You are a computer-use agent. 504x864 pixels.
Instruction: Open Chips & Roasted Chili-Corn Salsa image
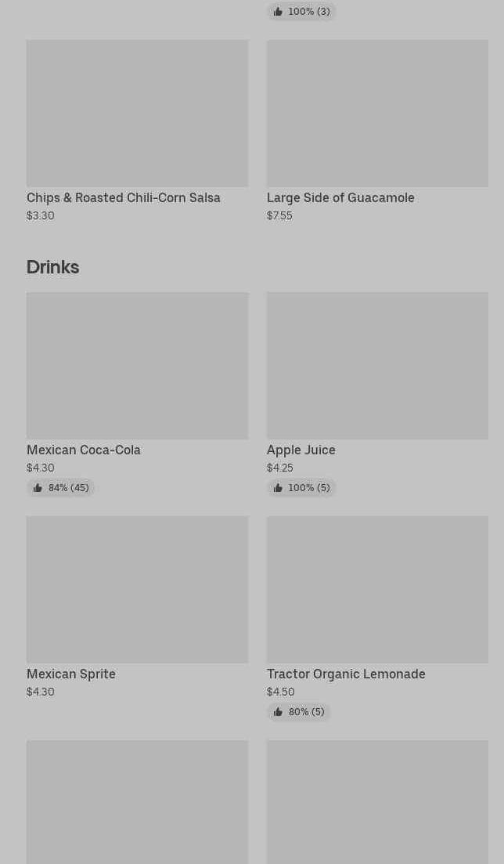coord(137,114)
